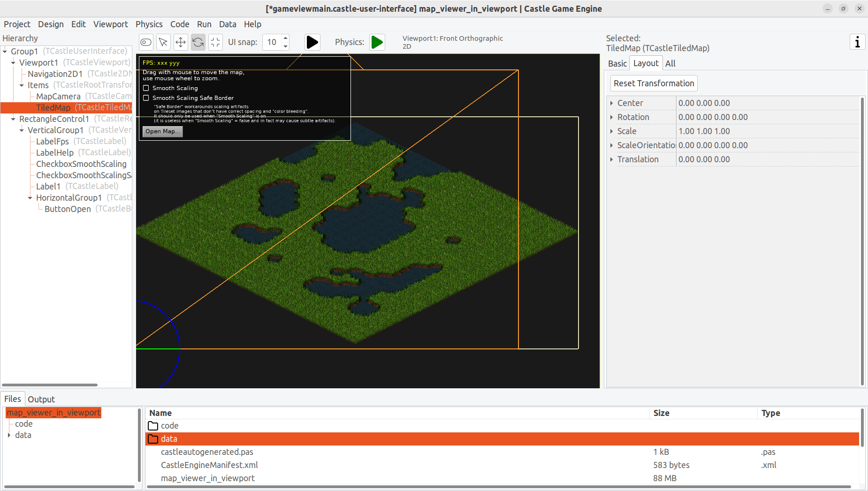Select map_viewer_in_viewport executable file
The width and height of the screenshot is (868, 491).
coord(207,478)
